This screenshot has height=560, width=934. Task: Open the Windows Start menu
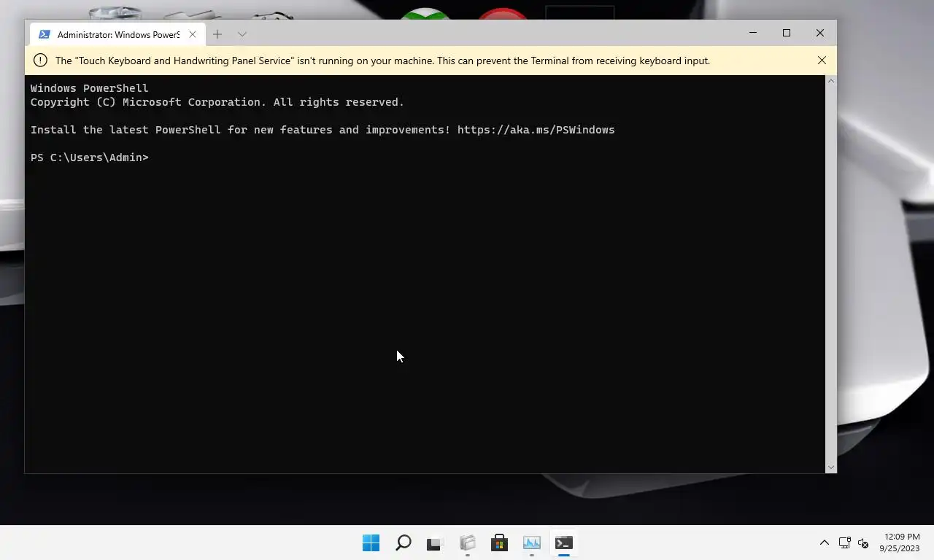371,543
